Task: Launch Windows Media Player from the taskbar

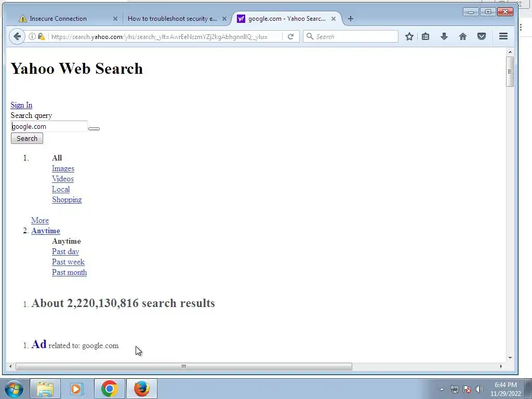Action: pos(77,389)
